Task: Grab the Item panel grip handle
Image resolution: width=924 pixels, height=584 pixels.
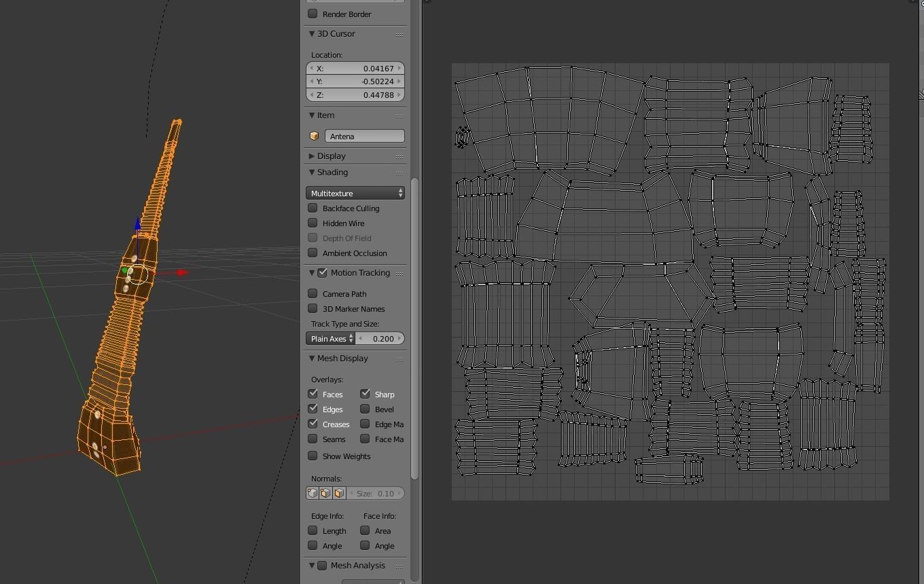Action: coord(399,115)
